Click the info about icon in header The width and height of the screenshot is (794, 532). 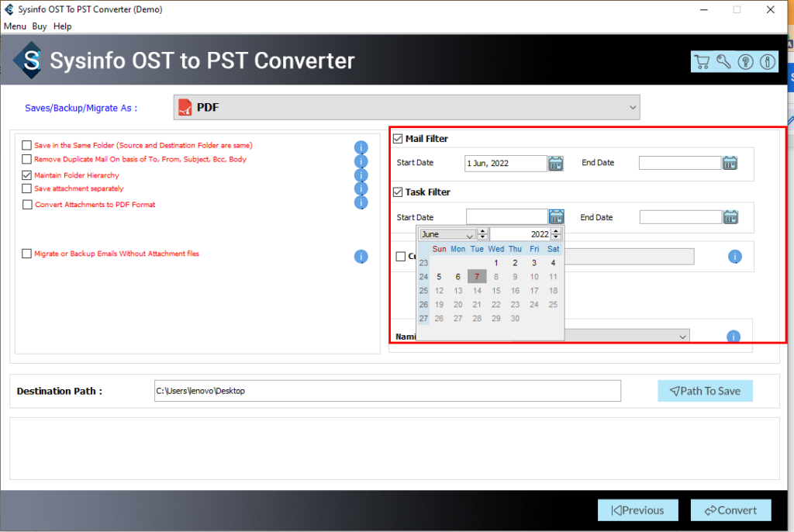(767, 62)
